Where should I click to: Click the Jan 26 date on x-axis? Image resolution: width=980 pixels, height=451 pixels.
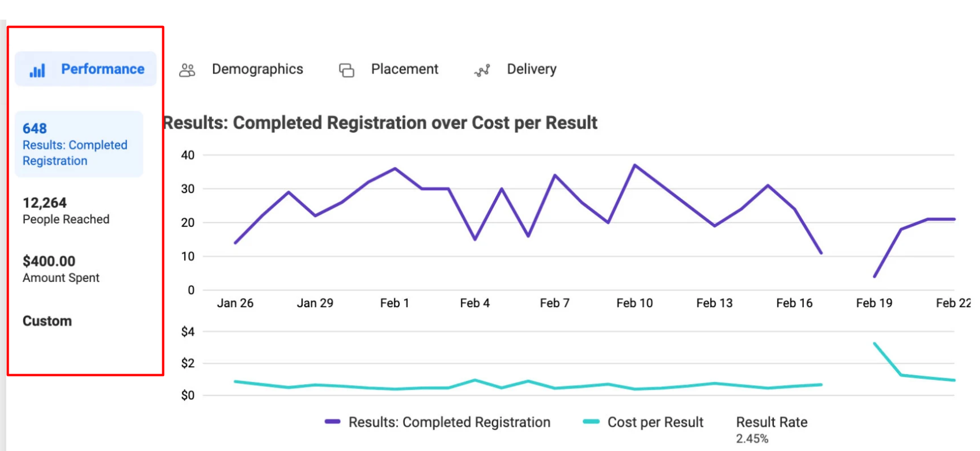tap(235, 303)
